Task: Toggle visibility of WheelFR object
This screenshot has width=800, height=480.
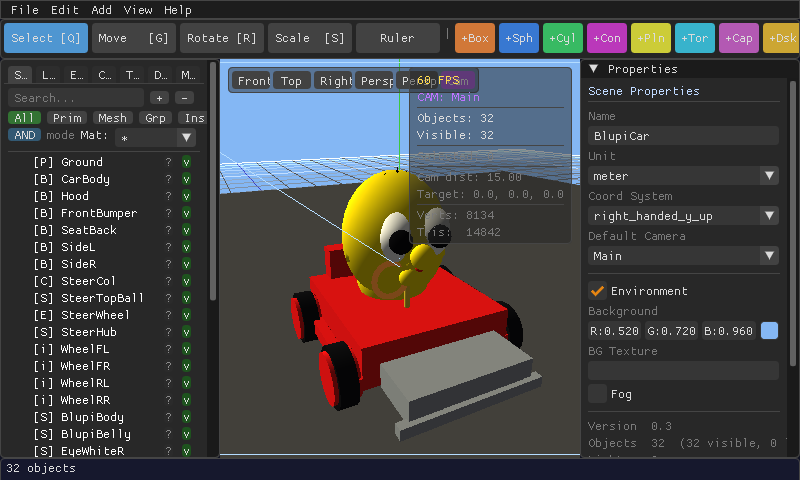Action: click(x=186, y=366)
